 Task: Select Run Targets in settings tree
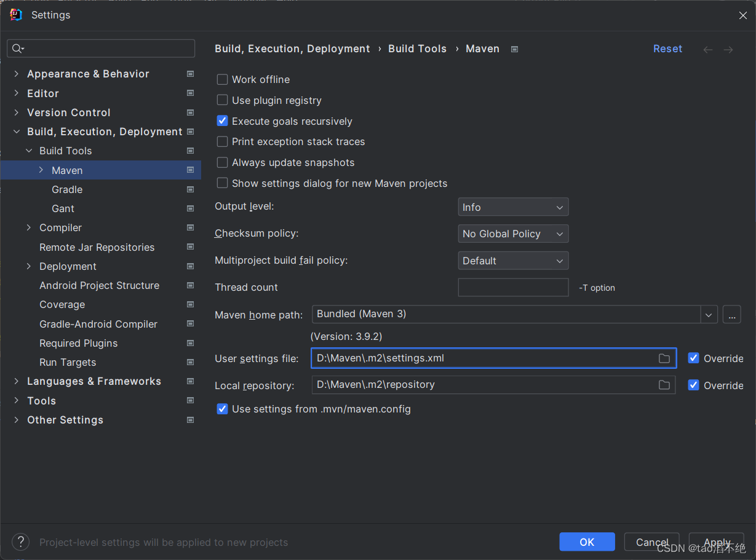click(x=68, y=362)
